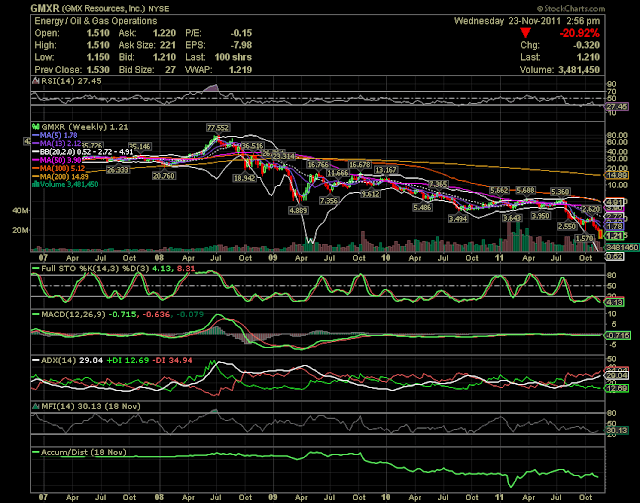Click the 3.494 price annotation

tap(458, 218)
